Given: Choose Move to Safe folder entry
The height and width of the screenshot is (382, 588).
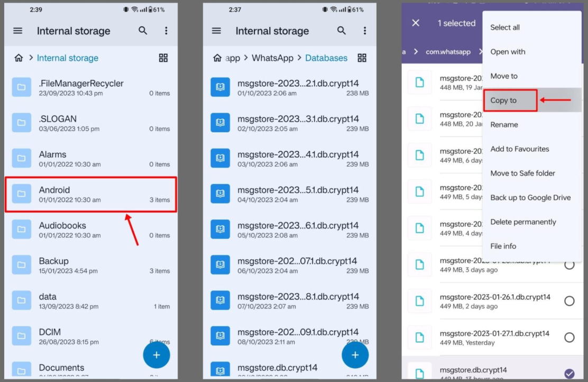Looking at the screenshot, I should point(532,174).
